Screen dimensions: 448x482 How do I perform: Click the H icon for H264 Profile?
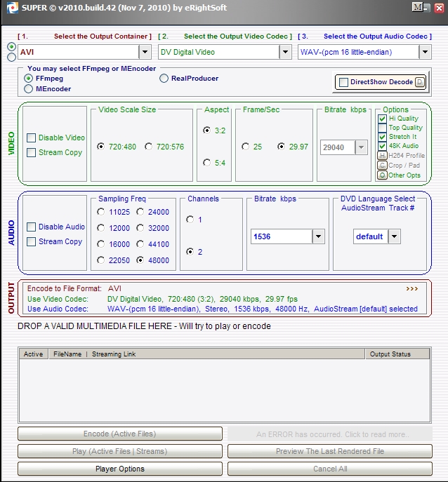click(x=382, y=156)
